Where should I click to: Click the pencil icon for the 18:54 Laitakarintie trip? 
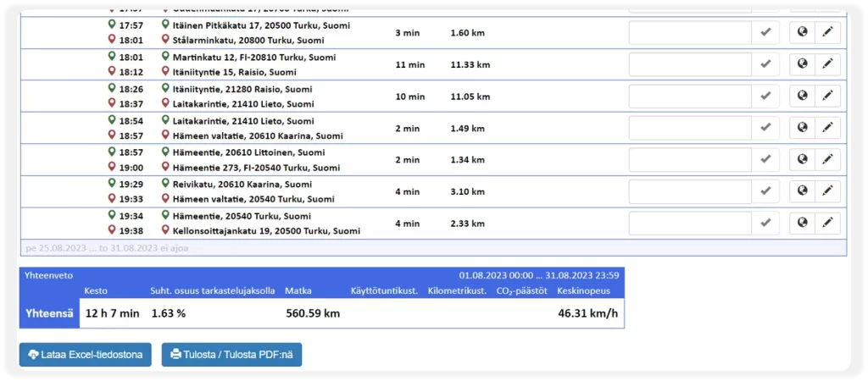tap(827, 128)
